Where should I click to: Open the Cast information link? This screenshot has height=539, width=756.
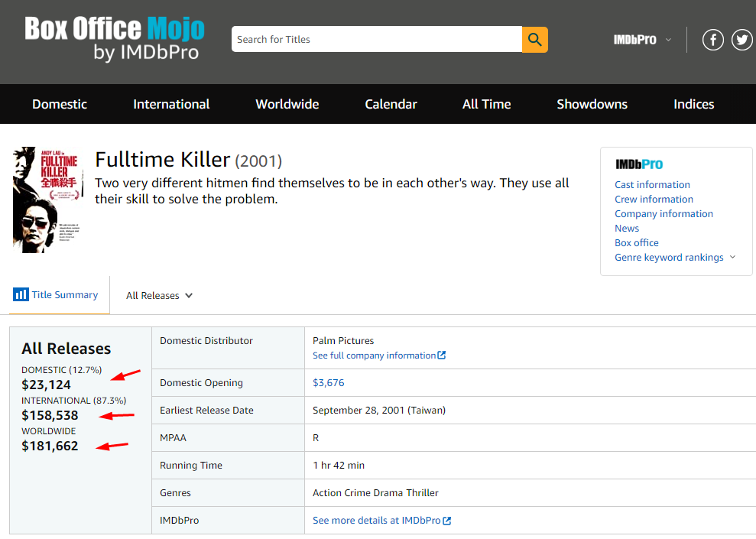click(x=652, y=185)
